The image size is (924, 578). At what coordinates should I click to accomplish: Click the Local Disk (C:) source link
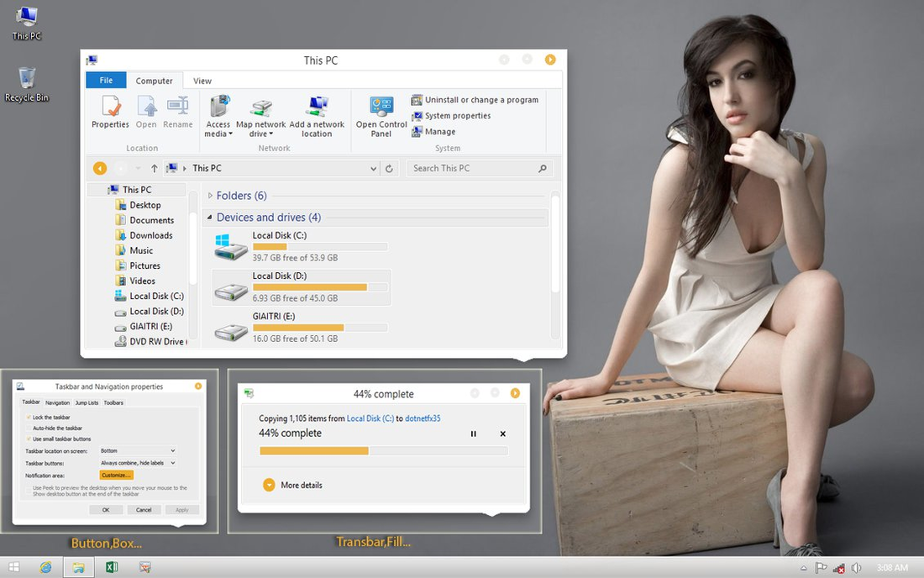point(370,418)
